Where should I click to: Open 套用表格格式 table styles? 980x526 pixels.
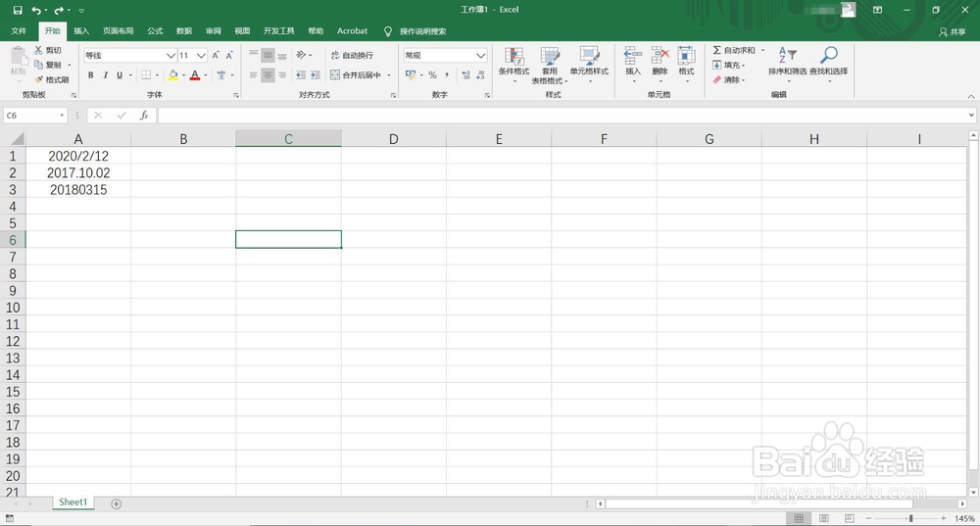click(550, 65)
